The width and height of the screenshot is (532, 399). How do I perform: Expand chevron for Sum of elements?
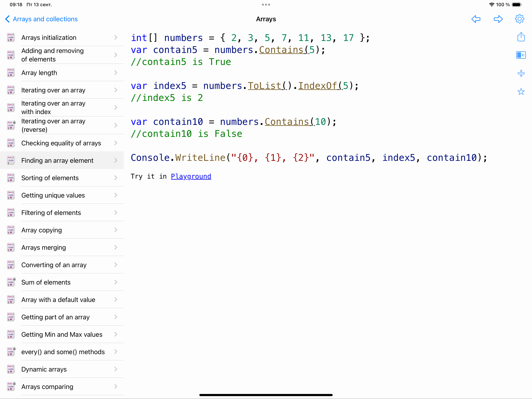coord(116,282)
